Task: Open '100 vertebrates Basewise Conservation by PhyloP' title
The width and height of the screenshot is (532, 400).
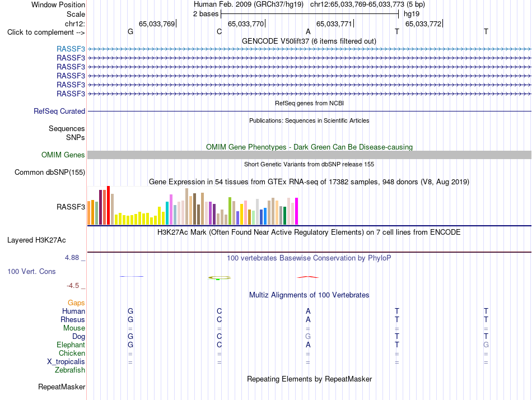Action: click(309, 258)
